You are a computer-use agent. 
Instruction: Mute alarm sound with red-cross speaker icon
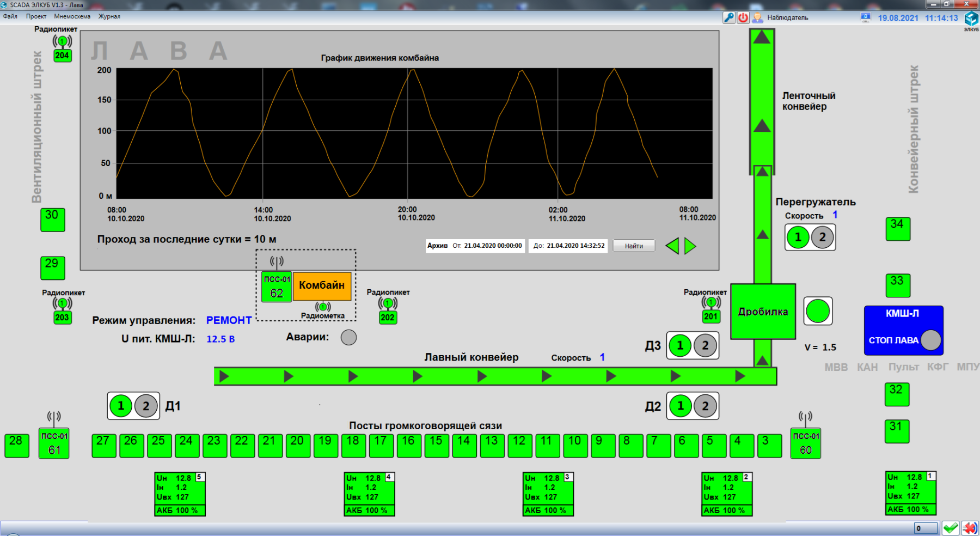pos(969,528)
